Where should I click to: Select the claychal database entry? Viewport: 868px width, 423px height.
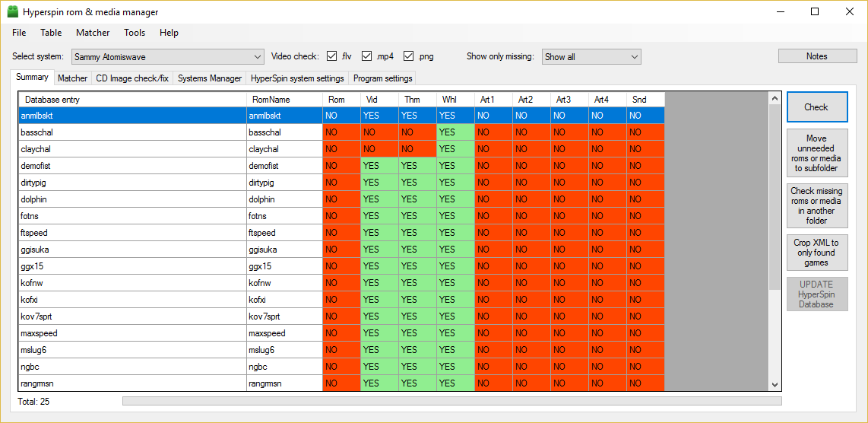[x=132, y=149]
